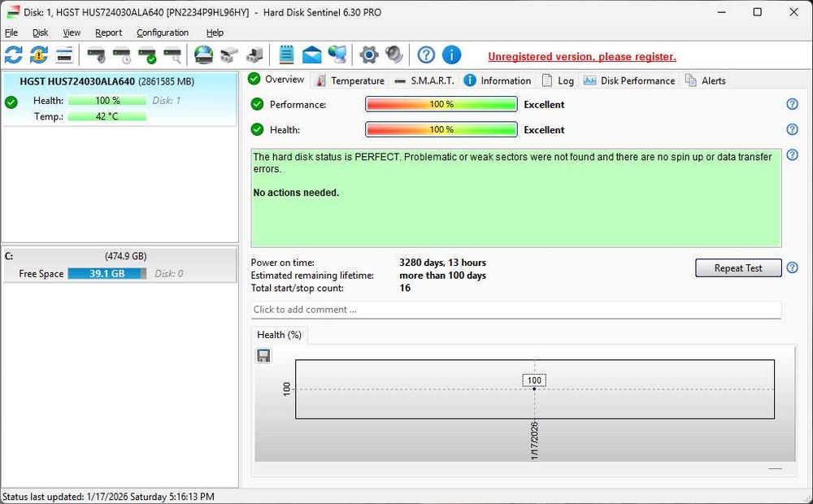
Task: Click the question mark help toolbar icon
Action: coord(426,54)
